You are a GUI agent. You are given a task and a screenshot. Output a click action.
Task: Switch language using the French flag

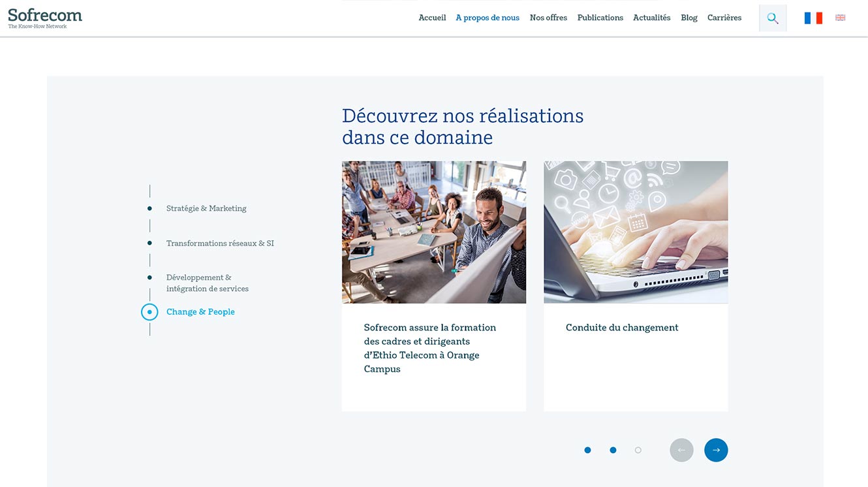813,18
